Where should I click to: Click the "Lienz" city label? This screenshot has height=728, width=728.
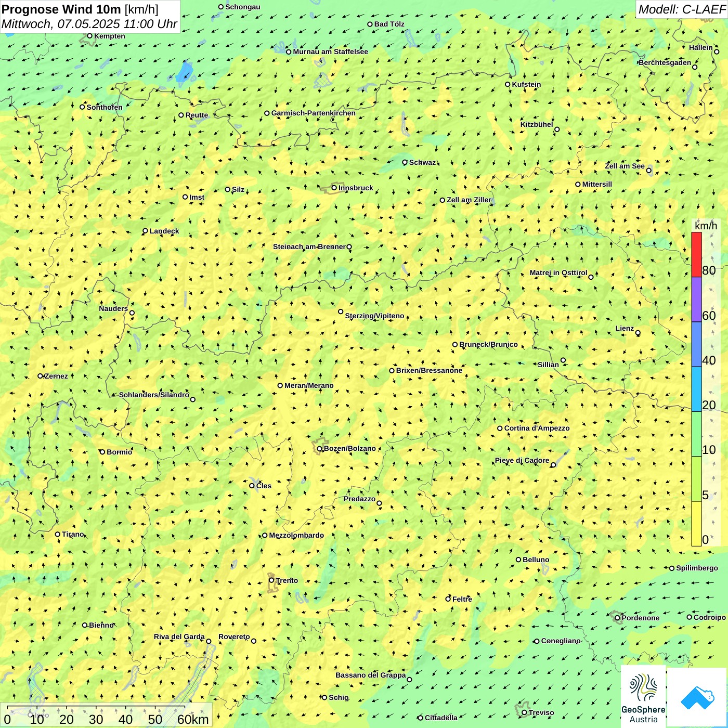point(625,328)
